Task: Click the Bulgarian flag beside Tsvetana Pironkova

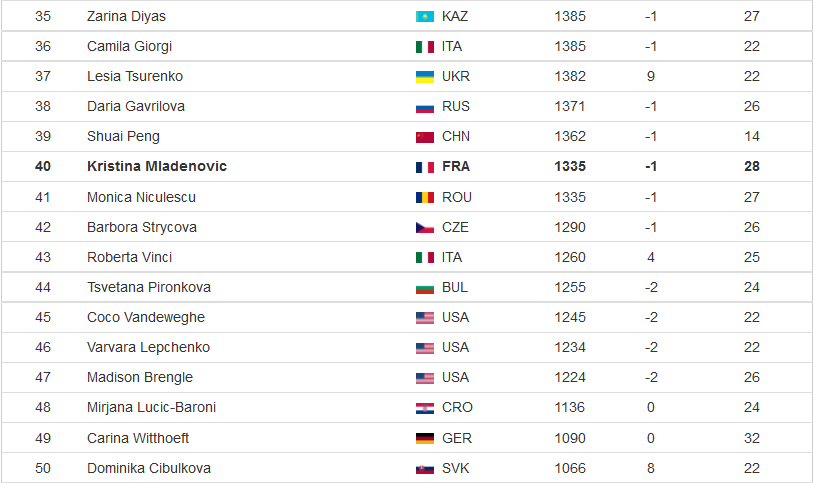Action: [425, 288]
